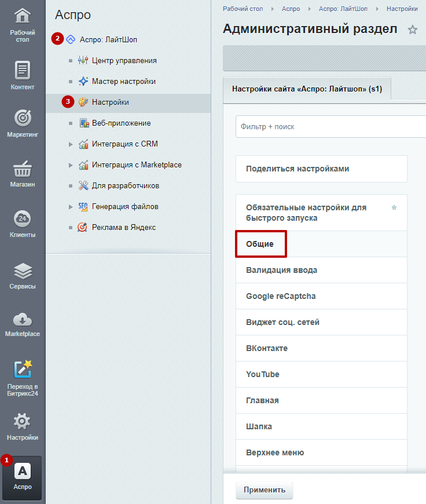Viewport: 426px width, 504px height.
Task: Click the Реклама в Яндекс target icon
Action: coord(82,227)
